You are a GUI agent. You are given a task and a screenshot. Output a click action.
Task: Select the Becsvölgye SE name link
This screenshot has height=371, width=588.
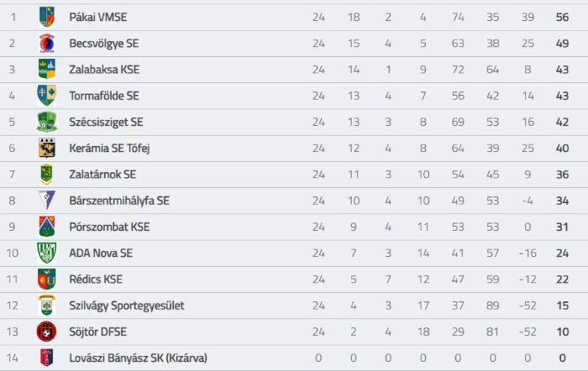click(104, 44)
